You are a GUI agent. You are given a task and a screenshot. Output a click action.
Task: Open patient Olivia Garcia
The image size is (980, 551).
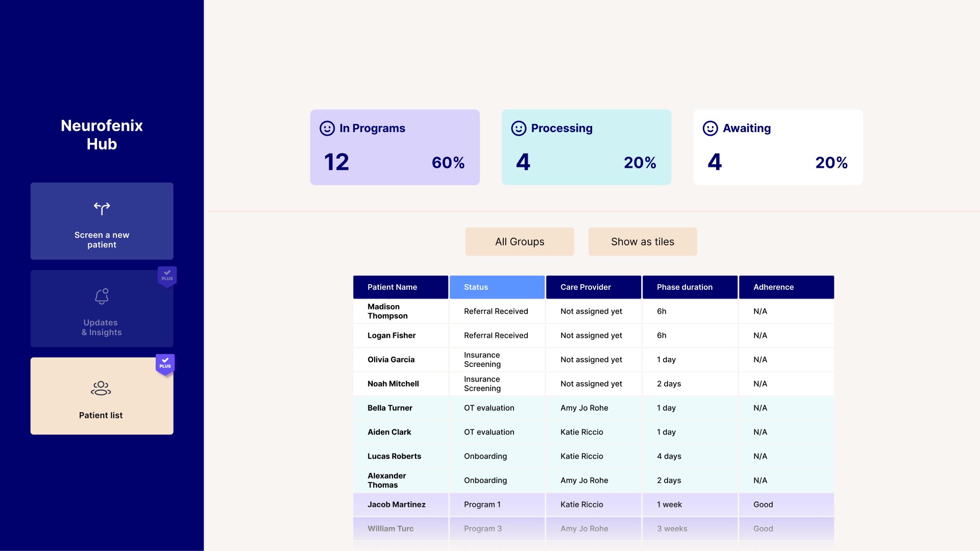coord(391,360)
